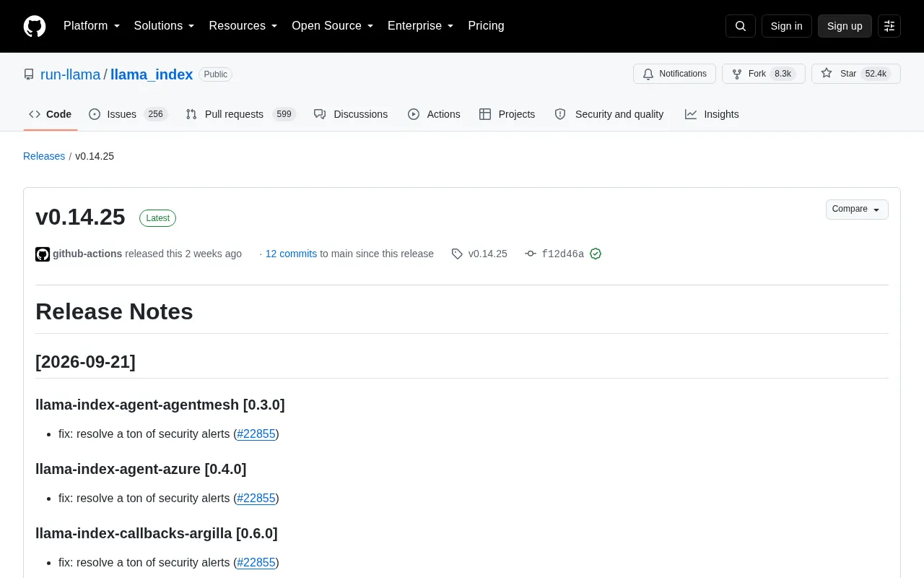
Task: Click the Sign up button
Action: tap(845, 26)
